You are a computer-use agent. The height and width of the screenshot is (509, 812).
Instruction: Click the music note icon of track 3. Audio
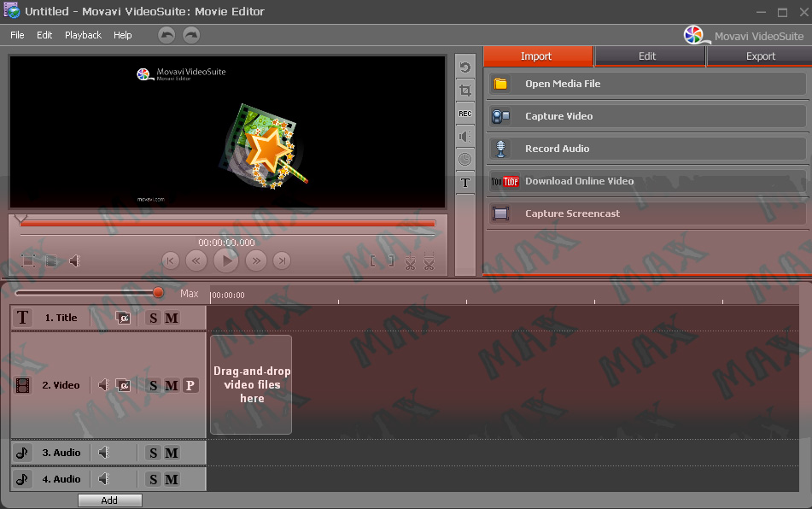tap(22, 453)
